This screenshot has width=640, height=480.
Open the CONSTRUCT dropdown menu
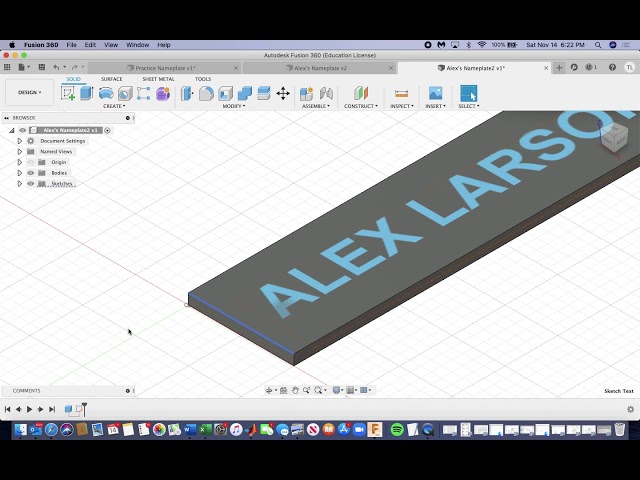(361, 106)
